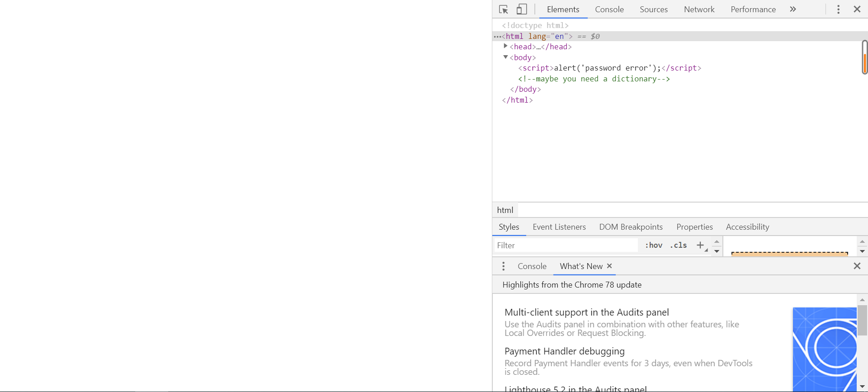The width and height of the screenshot is (868, 392).
Task: Click the styles Filter input field
Action: [x=566, y=246]
